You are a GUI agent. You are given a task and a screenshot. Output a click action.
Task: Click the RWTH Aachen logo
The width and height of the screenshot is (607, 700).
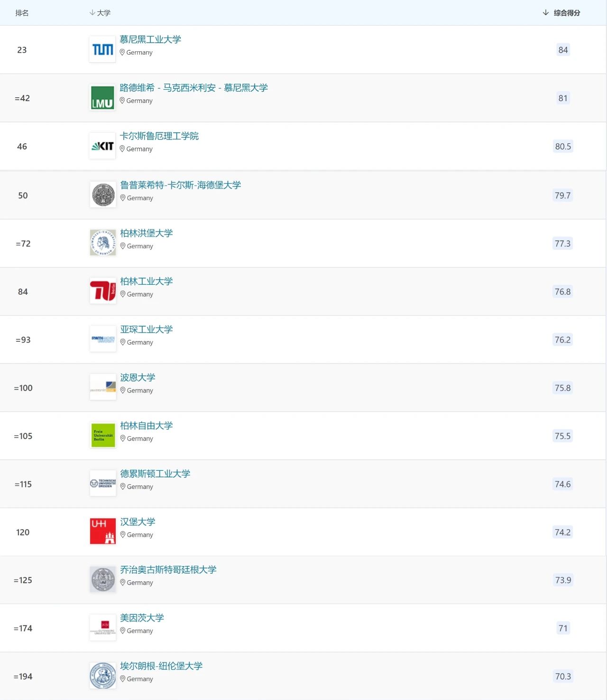(103, 339)
